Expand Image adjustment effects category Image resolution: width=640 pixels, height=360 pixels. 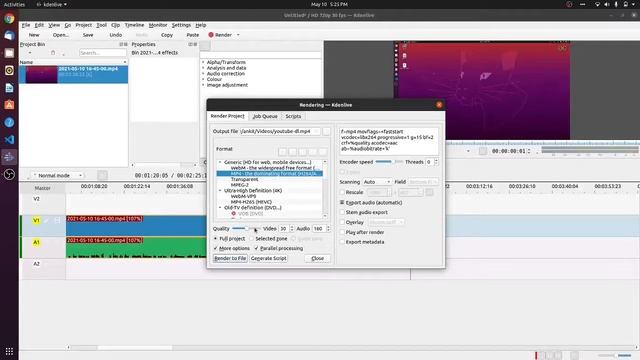point(203,85)
